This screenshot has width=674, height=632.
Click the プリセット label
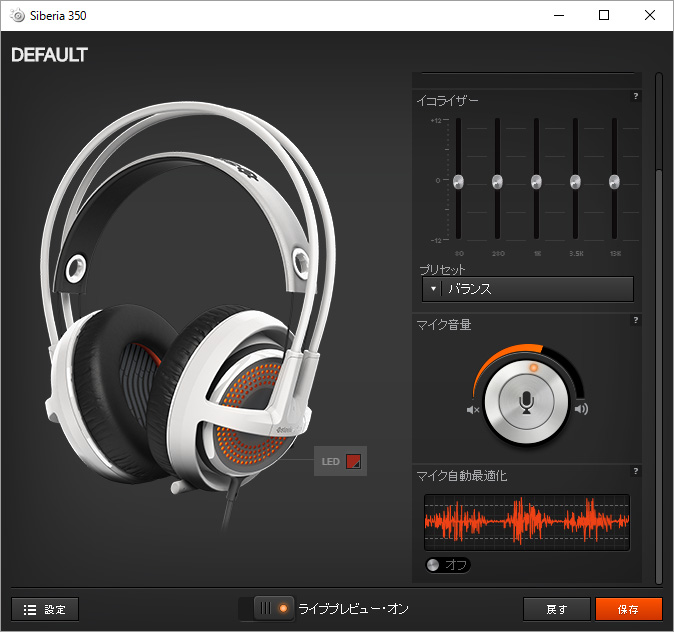coord(442,270)
